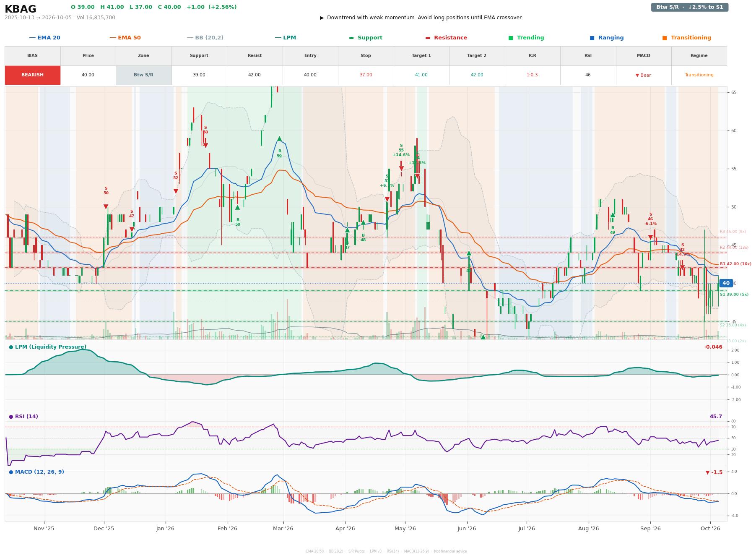Screen dimensions: 756x558
Task: Click the 37.00 Stop value cell
Action: pyautogui.click(x=366, y=75)
